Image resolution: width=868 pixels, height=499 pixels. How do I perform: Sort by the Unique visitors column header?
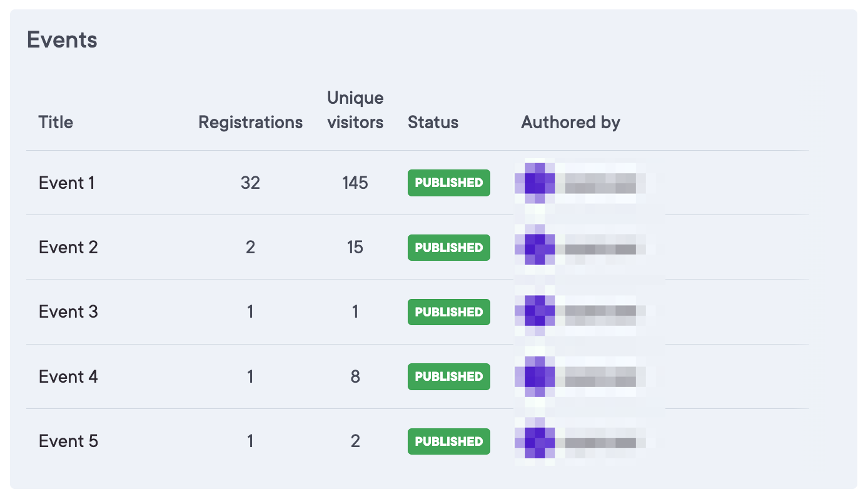[x=355, y=110]
